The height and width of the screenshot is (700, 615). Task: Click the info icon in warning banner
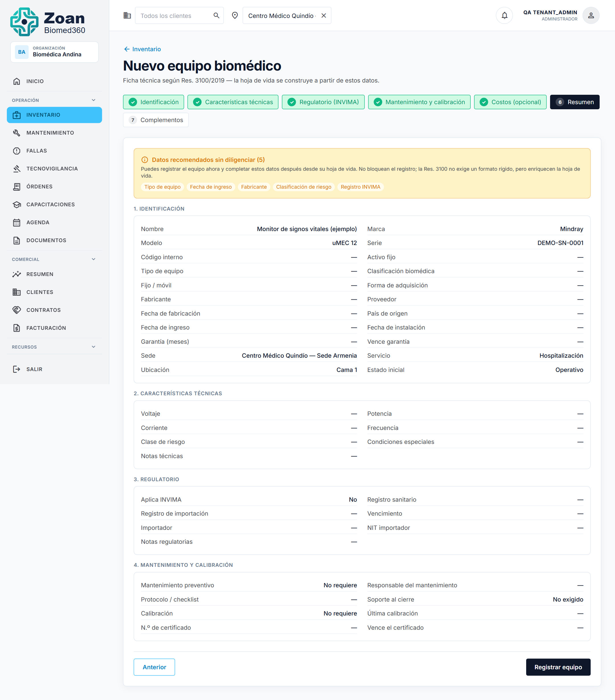tap(145, 160)
